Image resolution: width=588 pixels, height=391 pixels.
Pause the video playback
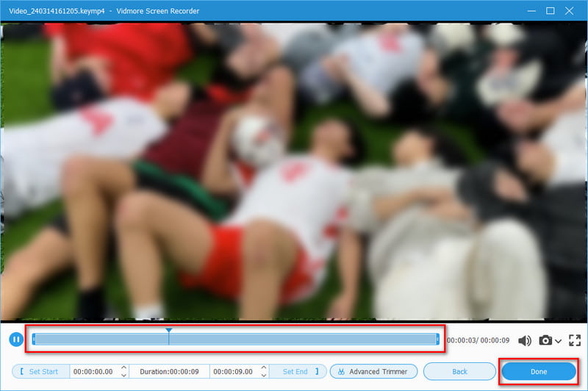[15, 340]
